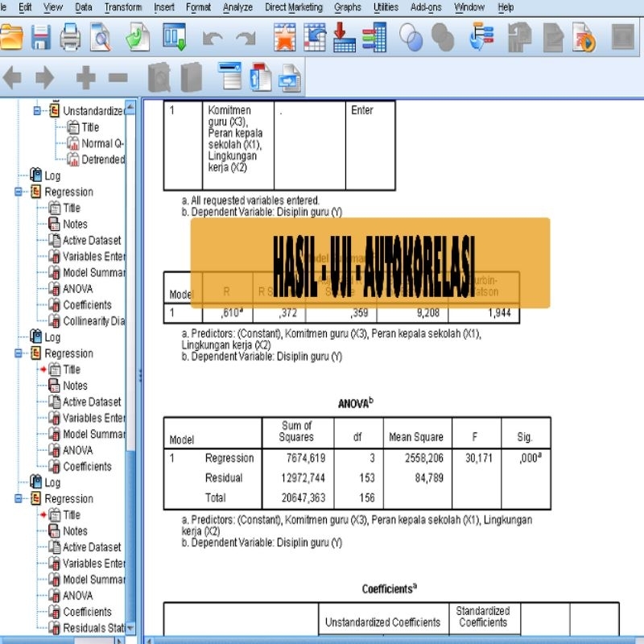
Task: Click Regression sum of squares 7674,619
Action: (306, 458)
